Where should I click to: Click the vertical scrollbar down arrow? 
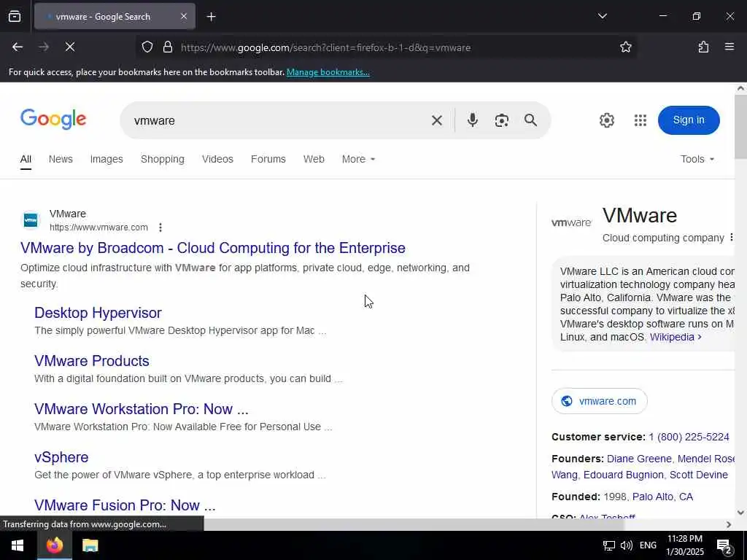click(741, 513)
